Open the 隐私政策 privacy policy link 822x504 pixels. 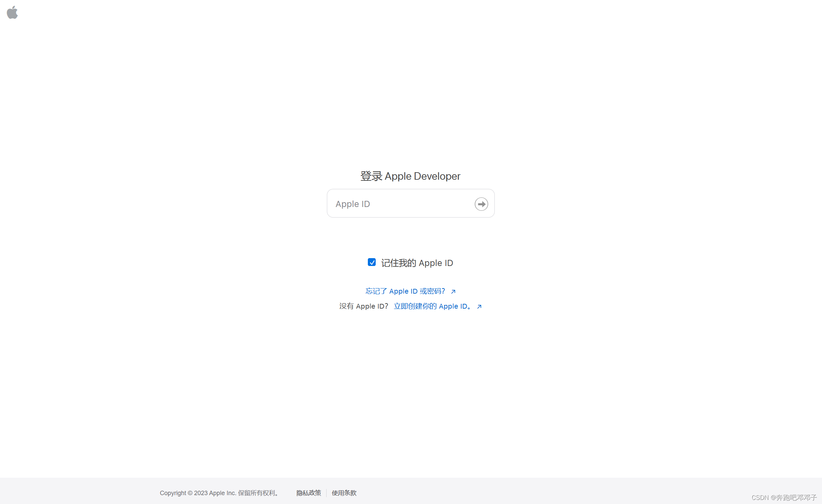pos(308,493)
